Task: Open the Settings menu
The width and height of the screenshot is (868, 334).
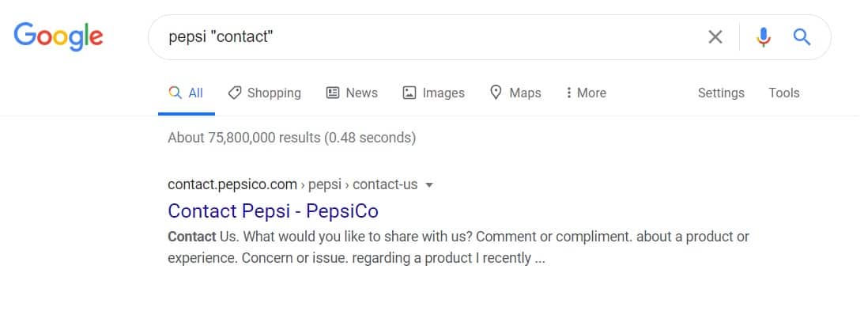Action: point(721,93)
